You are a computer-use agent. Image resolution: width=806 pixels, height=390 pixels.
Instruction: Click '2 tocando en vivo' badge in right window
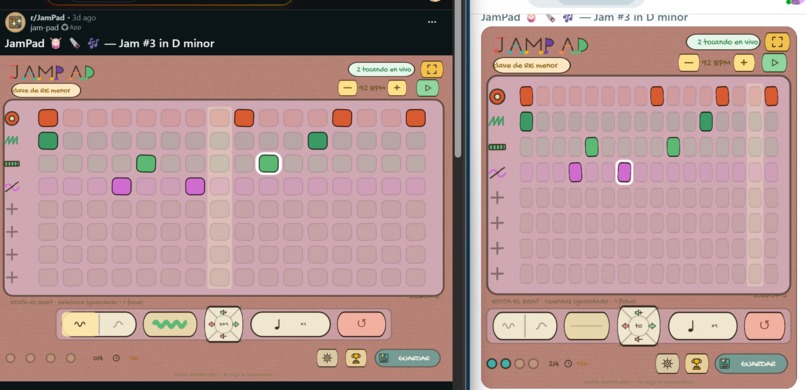click(x=723, y=42)
